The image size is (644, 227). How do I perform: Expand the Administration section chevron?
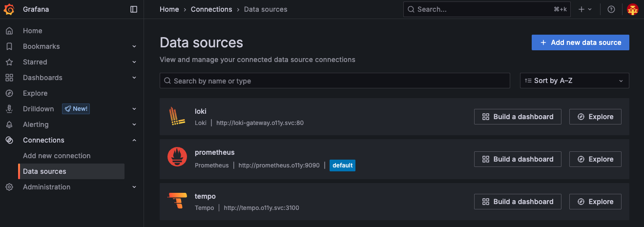coord(134,187)
